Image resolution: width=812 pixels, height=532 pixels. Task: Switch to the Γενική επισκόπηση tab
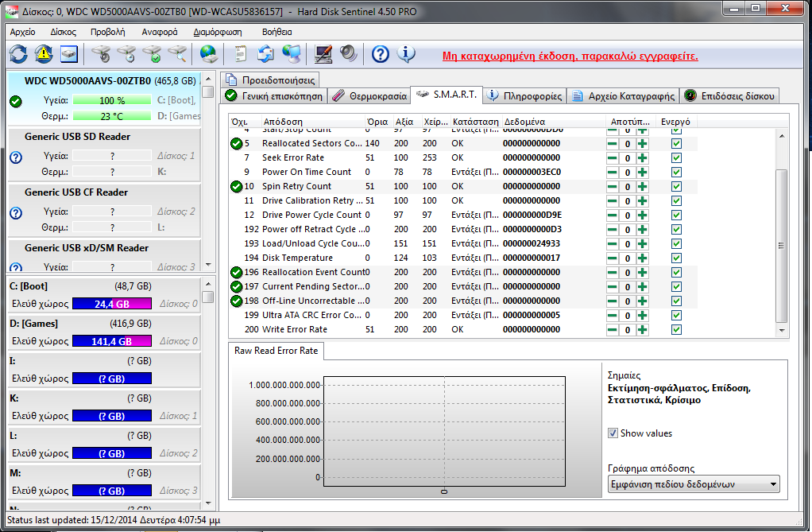(x=274, y=96)
